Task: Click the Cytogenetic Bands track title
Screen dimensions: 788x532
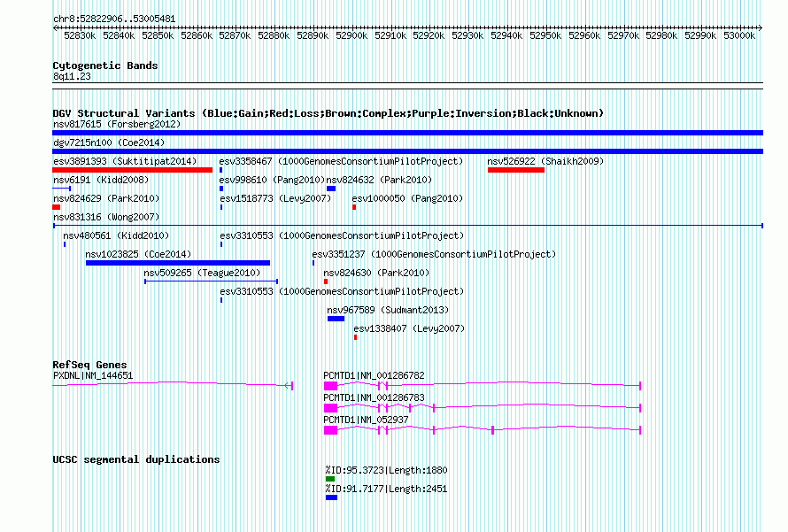Action: tap(105, 66)
